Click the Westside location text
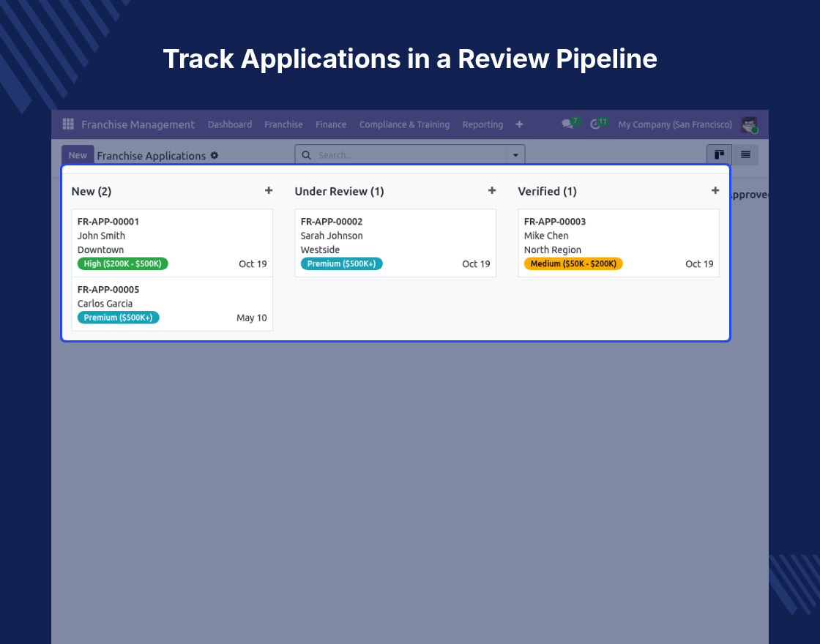This screenshot has height=644, width=820. tap(320, 250)
